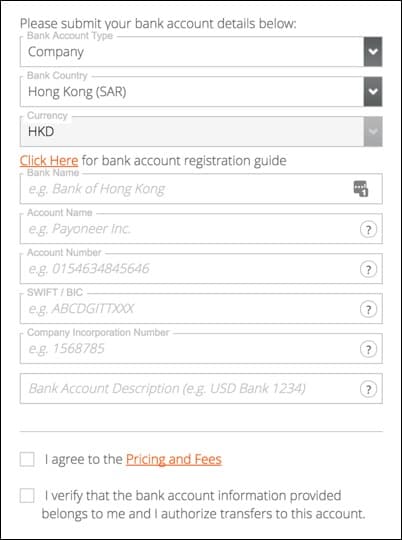Screen dimensions: 402x540
Task: View help for Bank Account Description
Action: 368,389
